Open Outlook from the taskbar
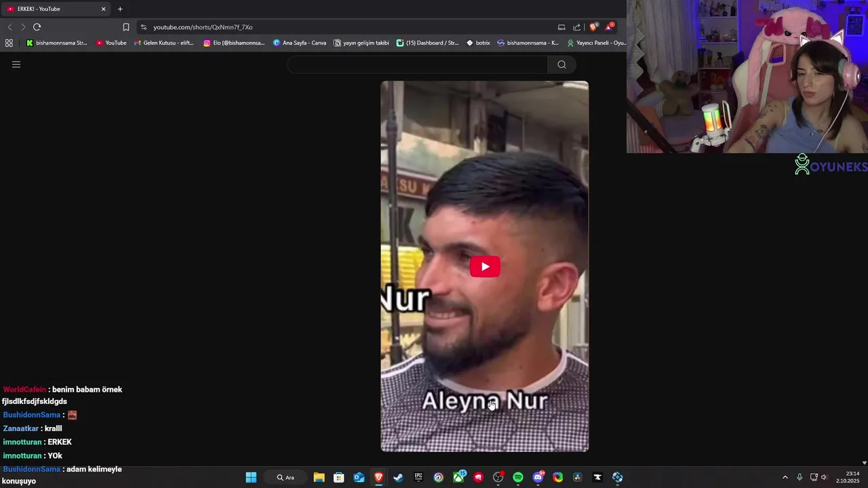Image resolution: width=868 pixels, height=488 pixels. coord(359,477)
